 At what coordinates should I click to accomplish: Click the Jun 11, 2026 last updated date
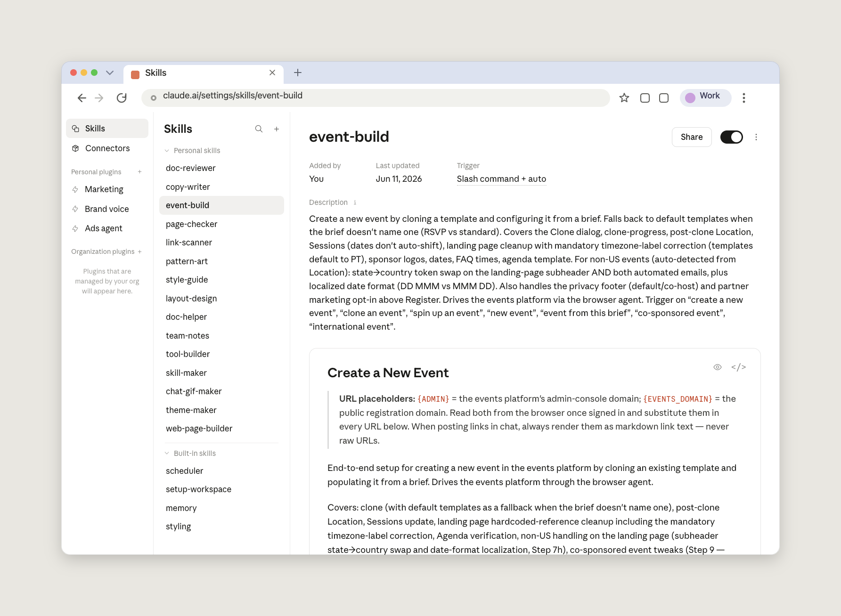(x=399, y=179)
